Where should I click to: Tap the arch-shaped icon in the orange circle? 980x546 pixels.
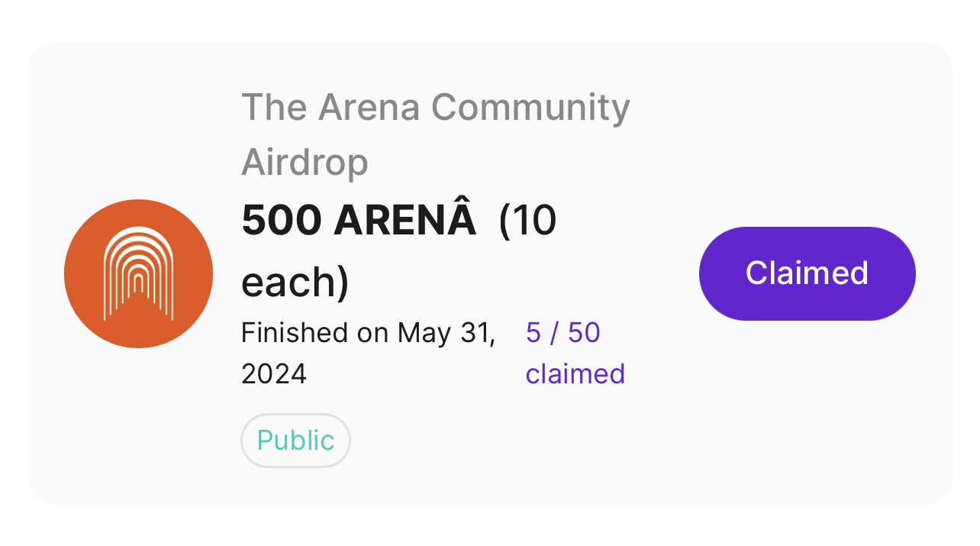[x=138, y=273]
